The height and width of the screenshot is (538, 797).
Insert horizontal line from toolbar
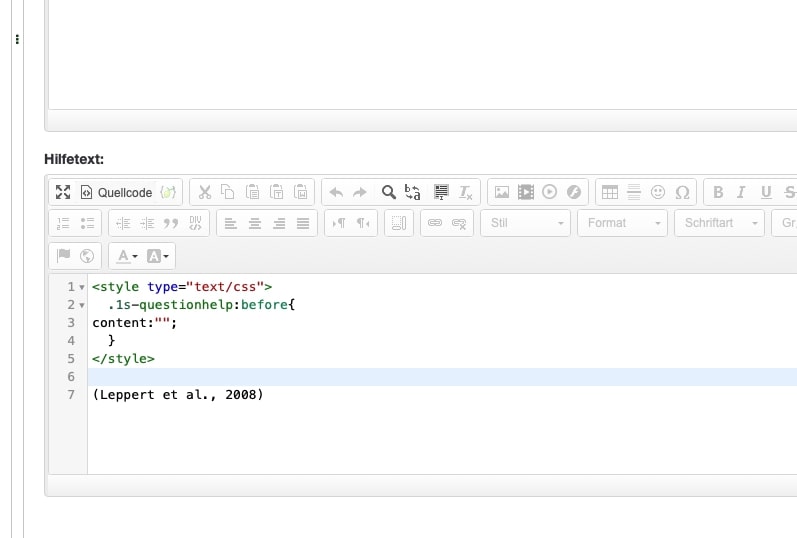tap(633, 192)
